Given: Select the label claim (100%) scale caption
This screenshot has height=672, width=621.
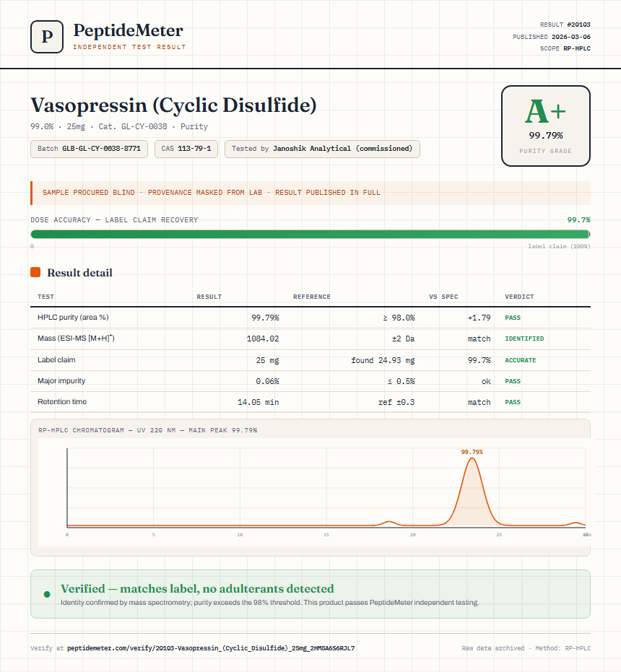Looking at the screenshot, I should pyautogui.click(x=559, y=246).
